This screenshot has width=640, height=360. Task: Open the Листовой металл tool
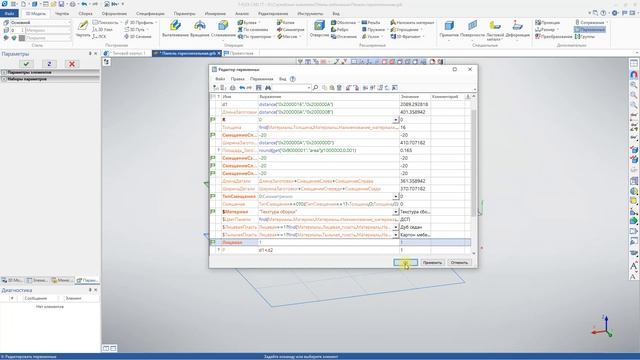(495, 29)
